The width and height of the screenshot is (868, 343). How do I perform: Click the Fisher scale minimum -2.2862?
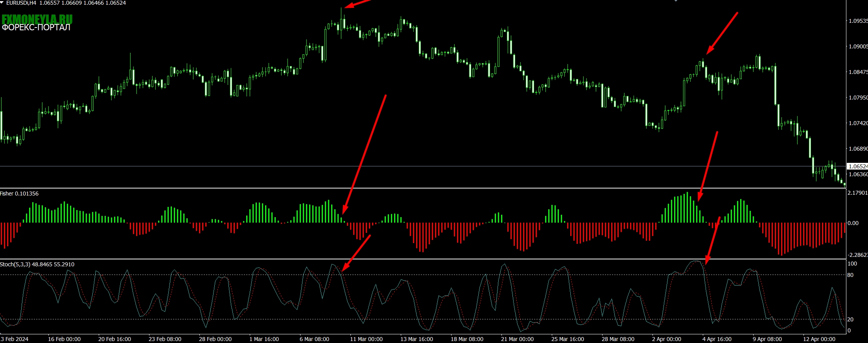click(x=858, y=255)
